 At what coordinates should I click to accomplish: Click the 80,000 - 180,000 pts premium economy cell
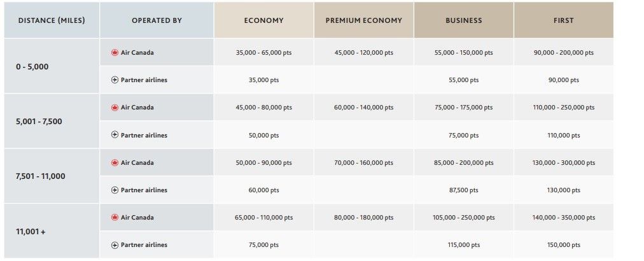[x=363, y=217]
